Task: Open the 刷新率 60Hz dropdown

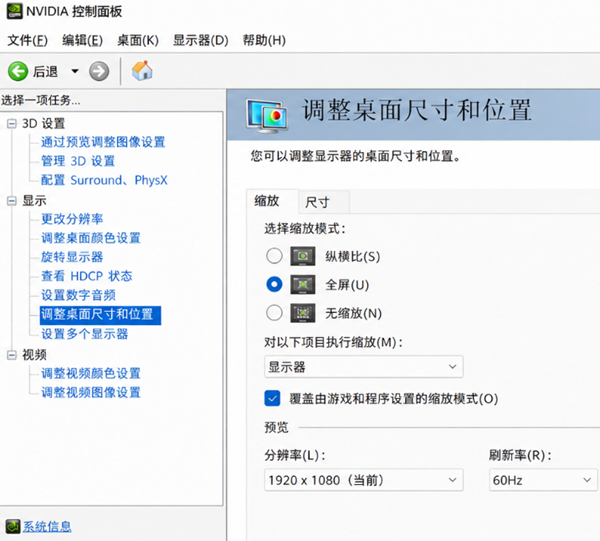Action: (543, 480)
